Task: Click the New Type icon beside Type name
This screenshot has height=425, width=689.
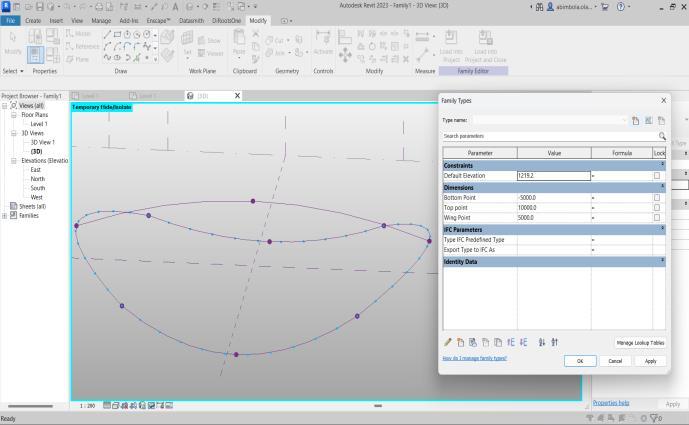Action: pyautogui.click(x=635, y=120)
